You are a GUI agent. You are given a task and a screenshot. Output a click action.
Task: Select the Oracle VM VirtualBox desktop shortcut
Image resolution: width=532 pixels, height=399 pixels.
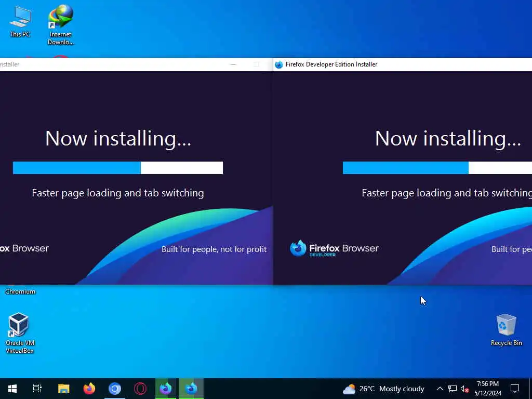click(x=20, y=333)
